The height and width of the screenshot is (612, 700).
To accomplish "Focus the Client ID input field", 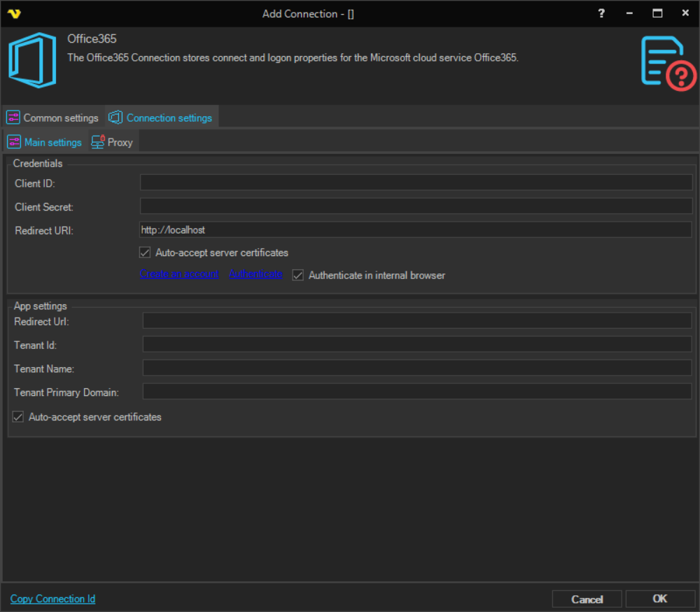I will tap(416, 183).
